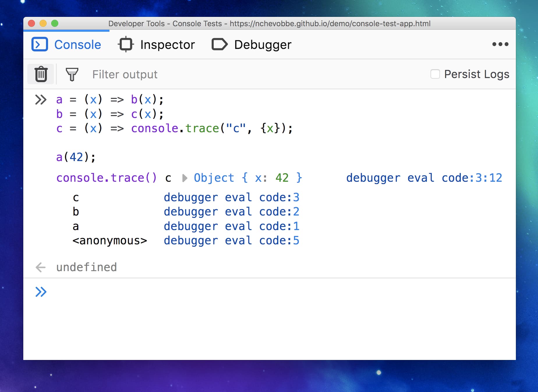The height and width of the screenshot is (392, 538).
Task: Click the gray evaluated-input chevron icon
Action: point(41,100)
